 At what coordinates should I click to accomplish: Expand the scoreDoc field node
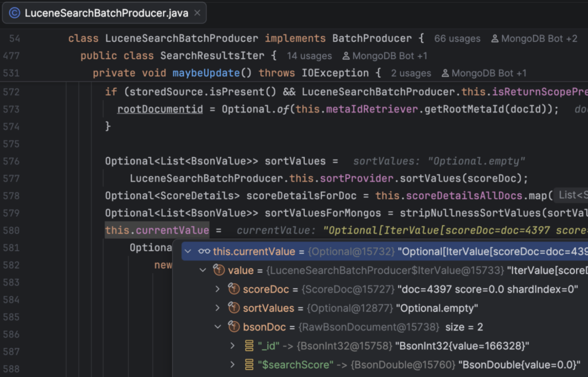(x=218, y=289)
